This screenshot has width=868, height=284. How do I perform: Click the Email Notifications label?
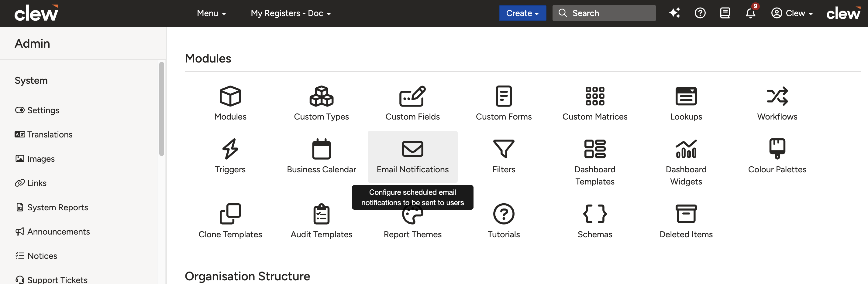412,169
